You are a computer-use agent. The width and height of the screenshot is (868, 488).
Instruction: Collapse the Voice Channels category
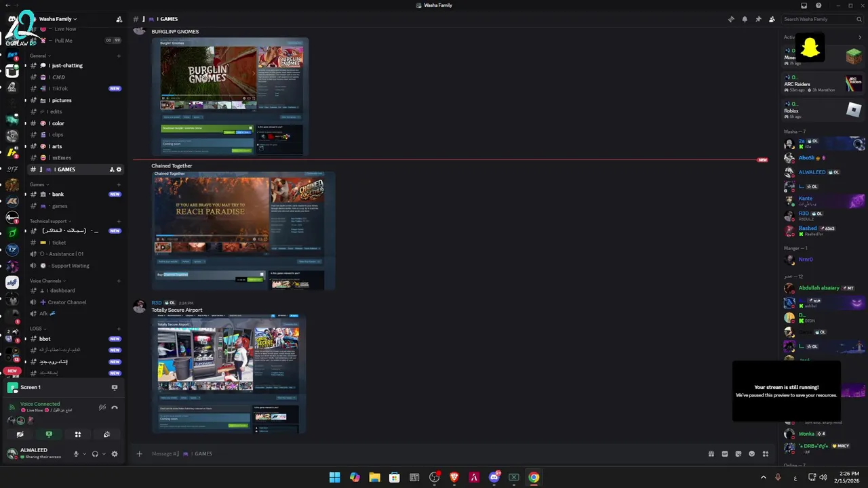point(47,281)
